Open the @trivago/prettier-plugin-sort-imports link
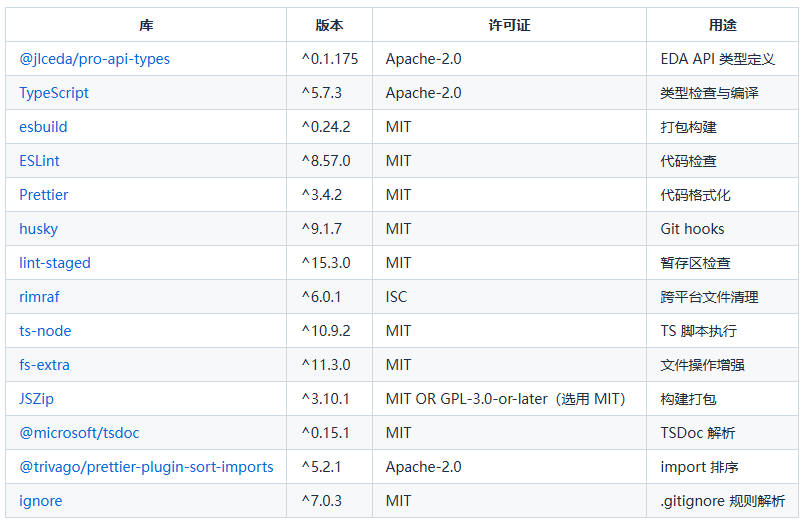Viewport: 803px width, 520px height. pos(146,467)
